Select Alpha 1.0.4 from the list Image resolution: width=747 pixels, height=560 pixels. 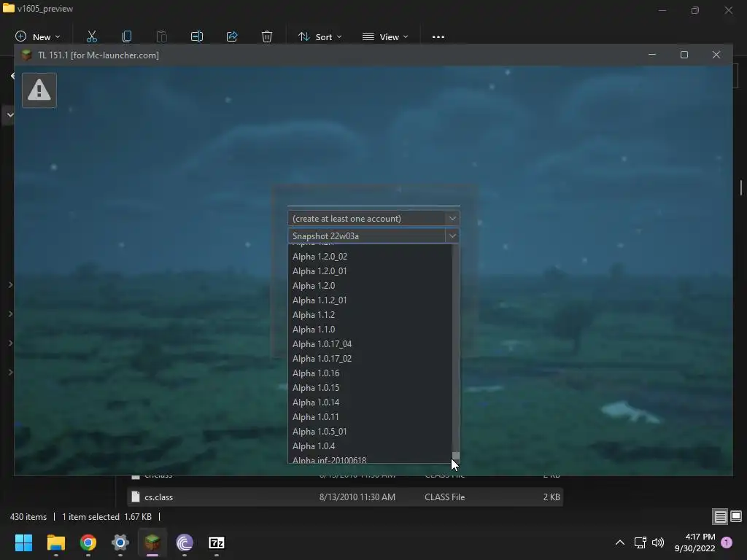(370, 446)
